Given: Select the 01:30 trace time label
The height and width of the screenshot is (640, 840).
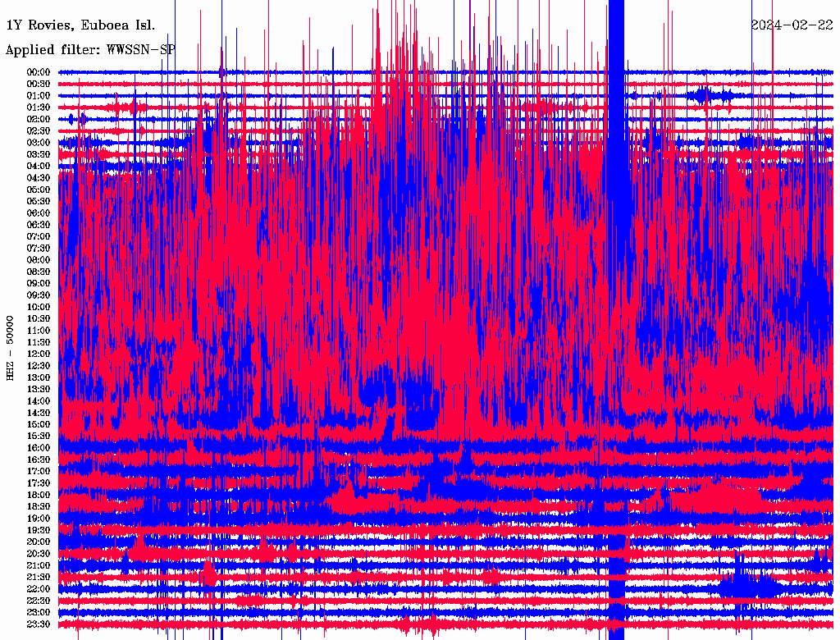Looking at the screenshot, I should tap(39, 107).
